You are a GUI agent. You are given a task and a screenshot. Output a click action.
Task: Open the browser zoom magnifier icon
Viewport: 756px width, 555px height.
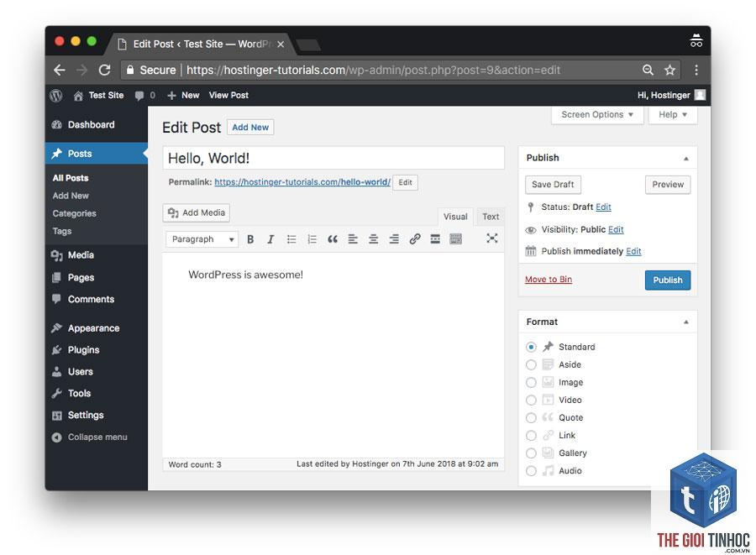coord(648,71)
